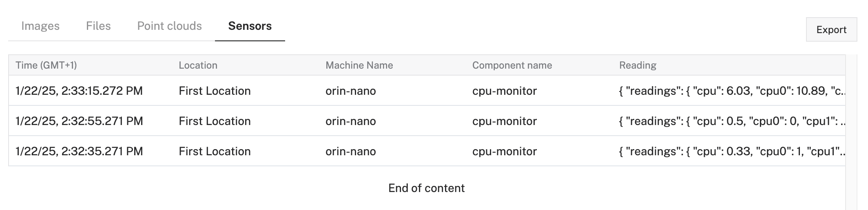The width and height of the screenshot is (868, 210).
Task: Switch to the Images tab
Action: pos(40,26)
